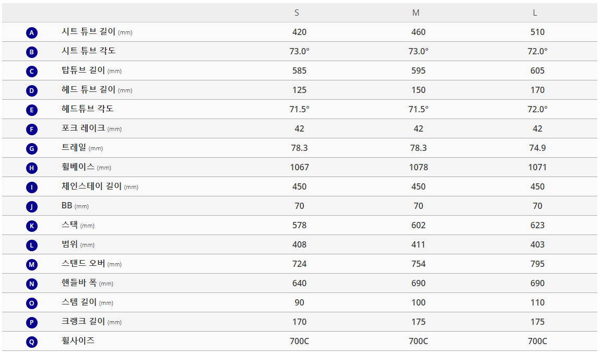Click the blue B circle icon
Image resolution: width=601 pixels, height=364 pixels.
(x=32, y=52)
